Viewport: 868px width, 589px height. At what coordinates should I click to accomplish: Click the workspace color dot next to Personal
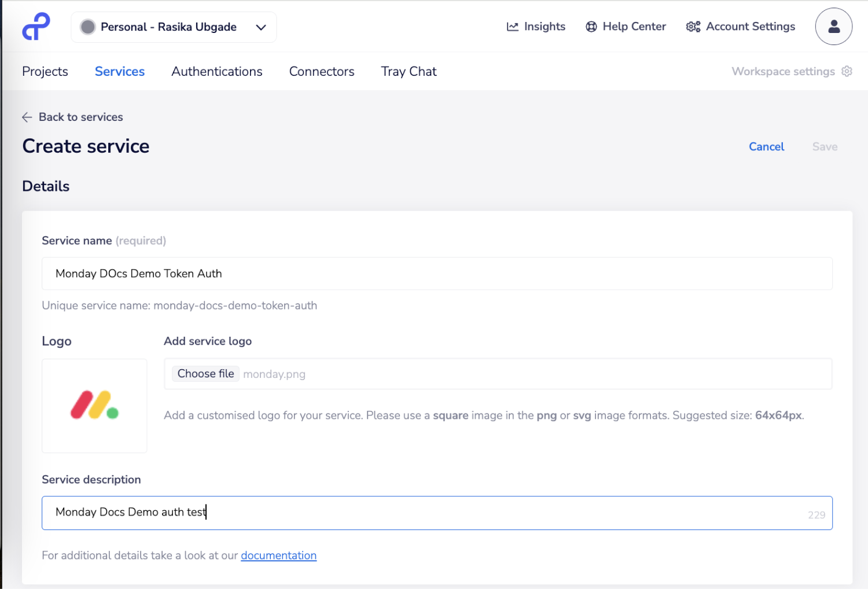tap(88, 27)
